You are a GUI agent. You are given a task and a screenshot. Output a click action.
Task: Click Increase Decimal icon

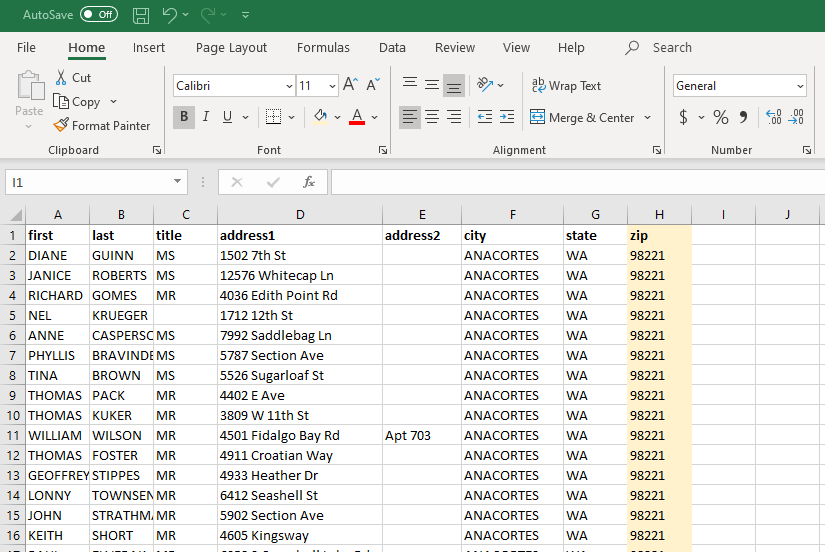773,117
